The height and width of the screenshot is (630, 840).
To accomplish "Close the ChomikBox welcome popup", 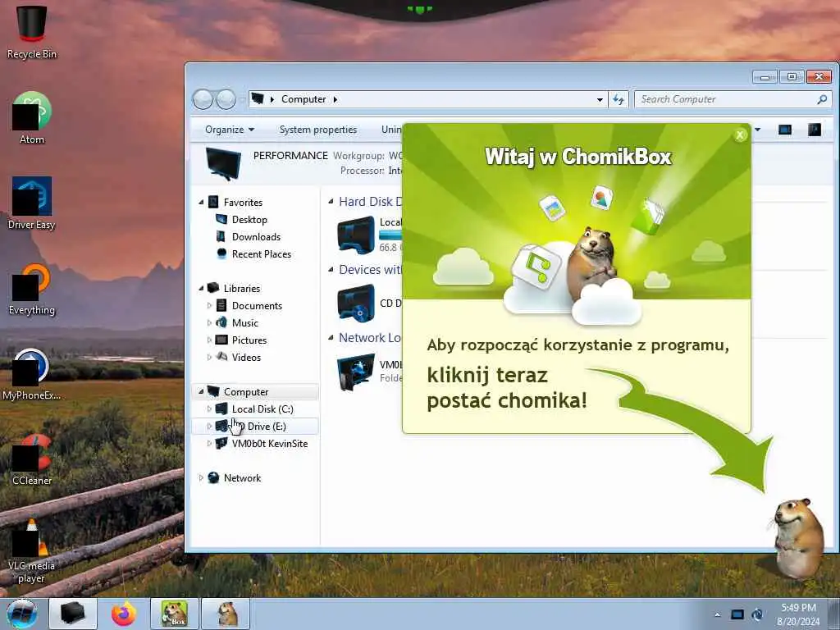I will tap(740, 135).
